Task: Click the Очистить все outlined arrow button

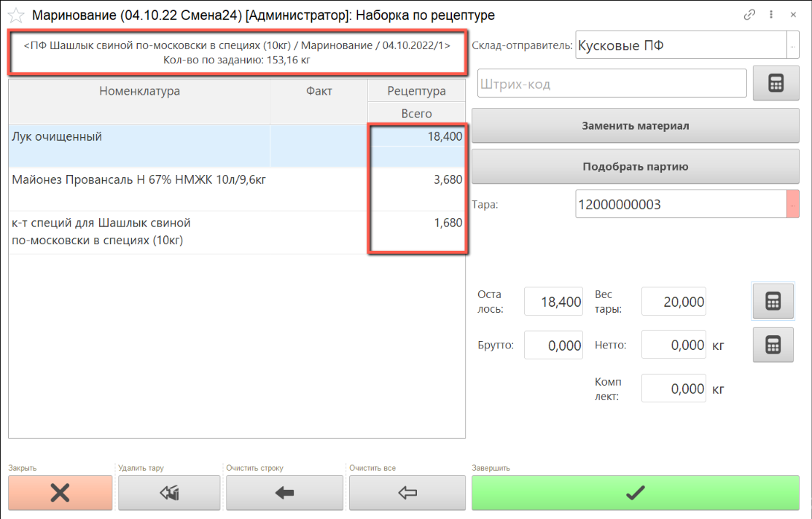Action: pyautogui.click(x=407, y=493)
